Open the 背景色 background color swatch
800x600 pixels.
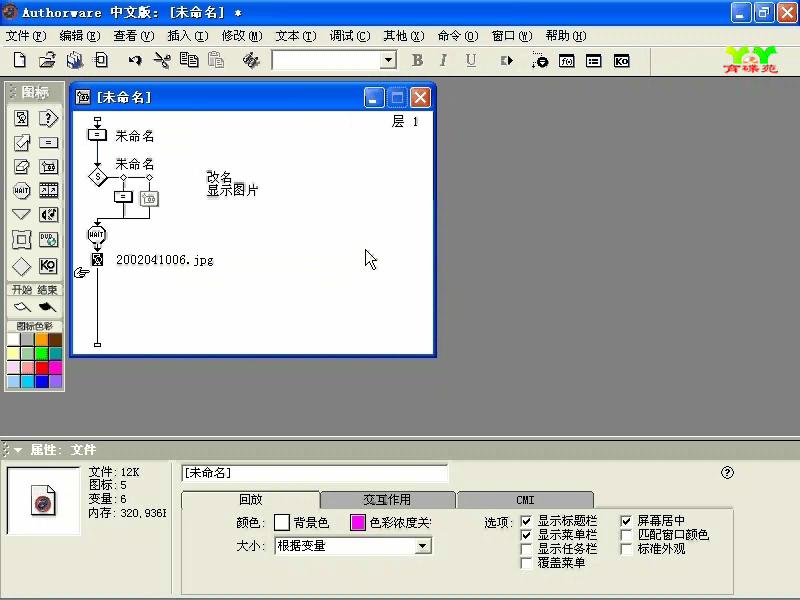tap(282, 522)
